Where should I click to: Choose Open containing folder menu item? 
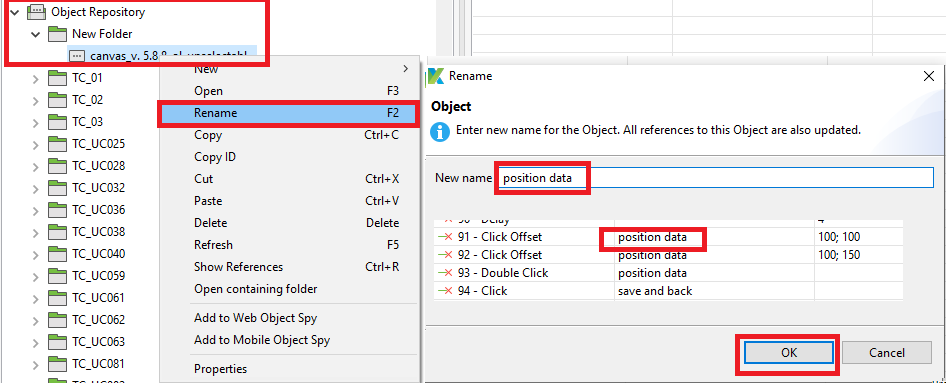[x=289, y=289]
